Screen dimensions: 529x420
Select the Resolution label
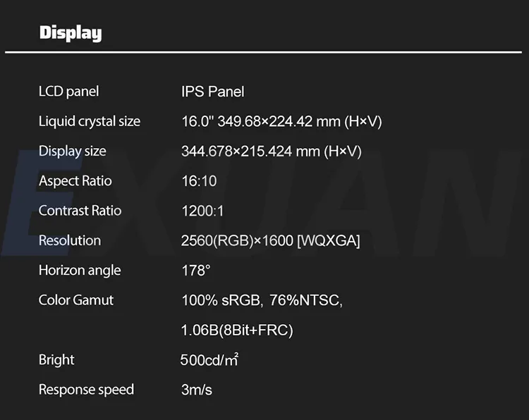(70, 241)
